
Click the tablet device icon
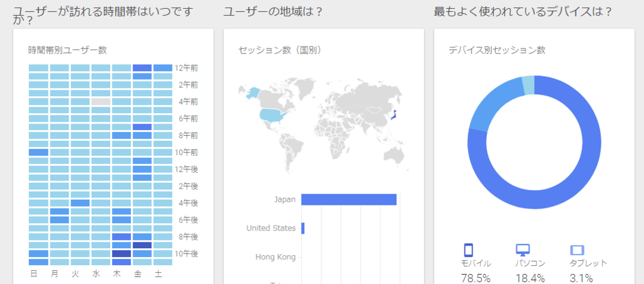coord(577,250)
